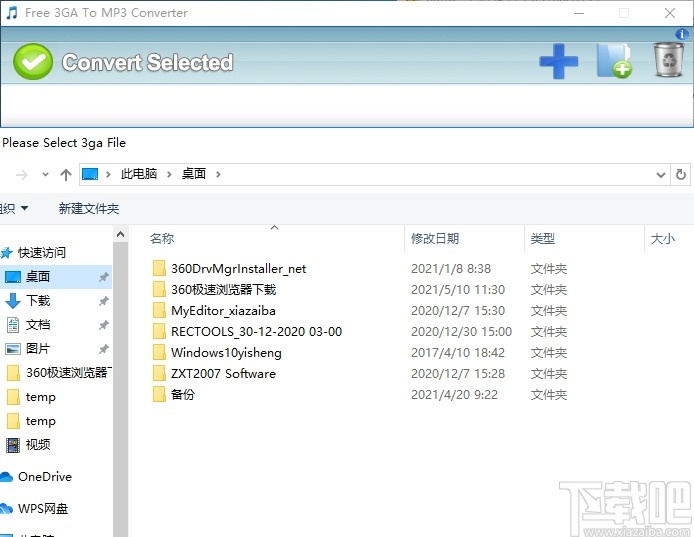This screenshot has height=537, width=694.
Task: Click 此电脑 in the address path
Action: (x=139, y=174)
